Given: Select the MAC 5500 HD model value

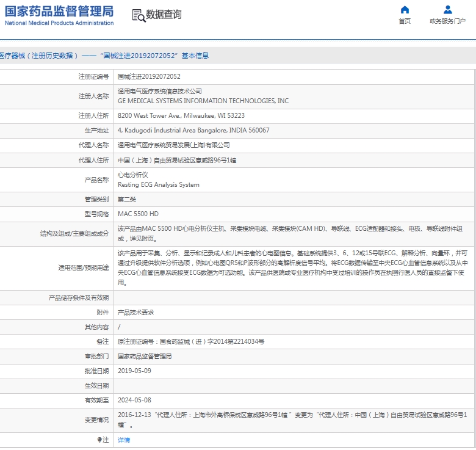Looking at the screenshot, I should tap(138, 214).
